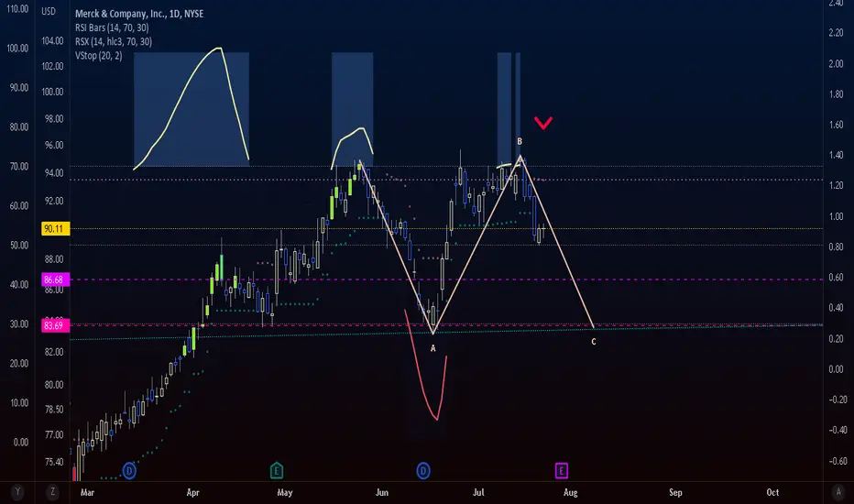The image size is (854, 504).
Task: Click the 96.00 price axis value
Action: [53, 145]
